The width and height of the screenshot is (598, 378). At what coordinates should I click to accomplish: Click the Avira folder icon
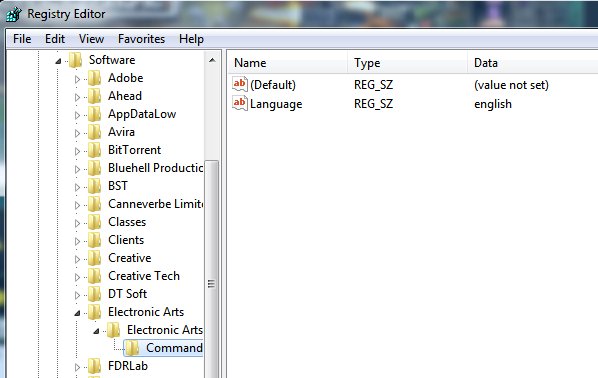pyautogui.click(x=94, y=132)
